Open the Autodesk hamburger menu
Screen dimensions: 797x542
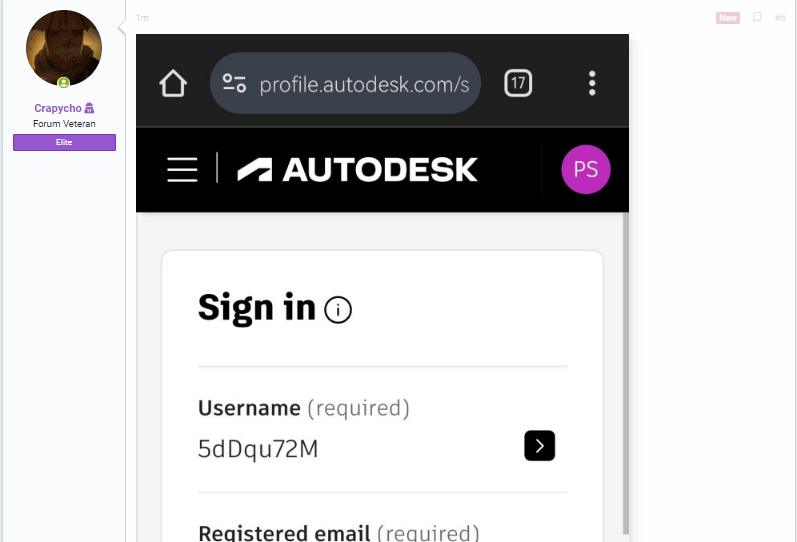[182, 169]
